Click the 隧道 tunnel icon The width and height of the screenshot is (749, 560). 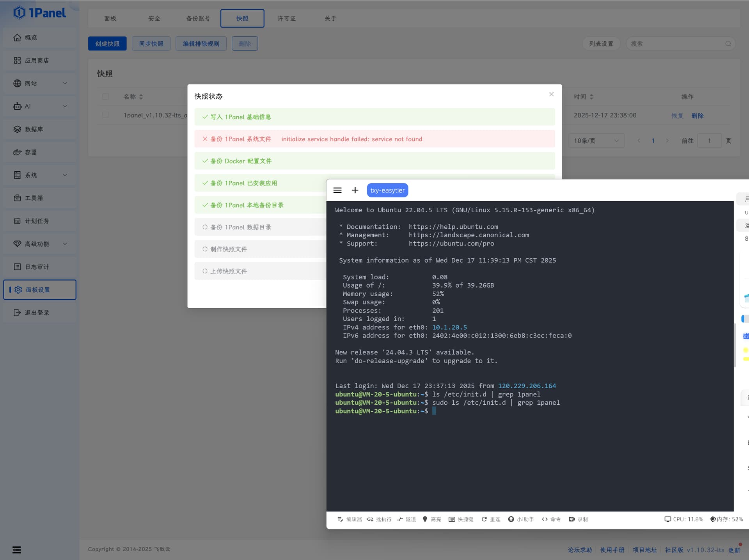click(x=400, y=519)
